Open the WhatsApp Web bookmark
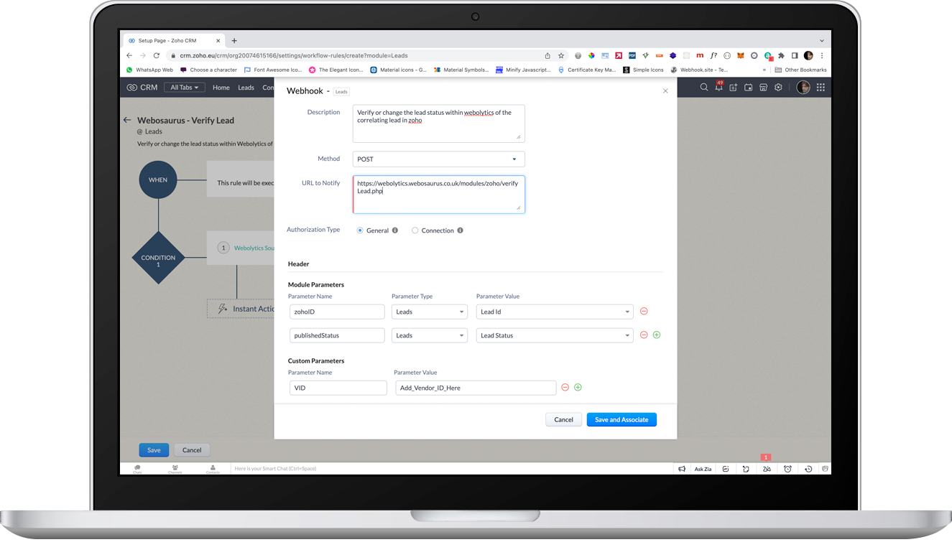The width and height of the screenshot is (952, 560). point(149,70)
